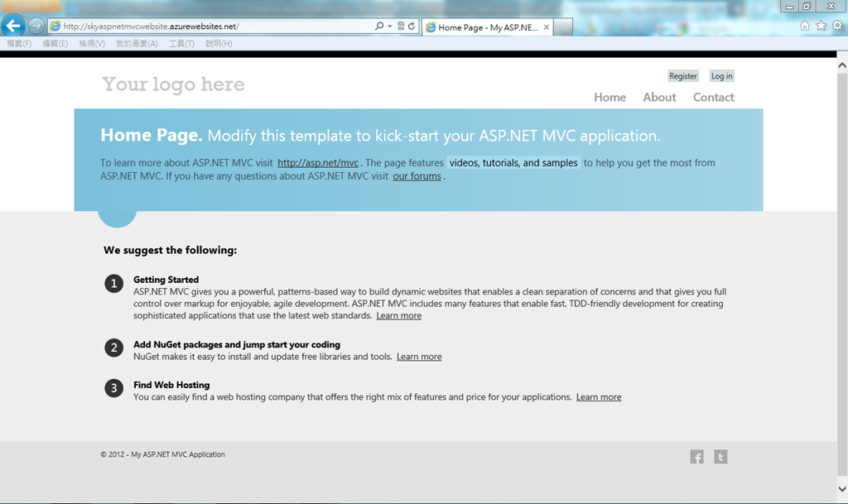This screenshot has height=504, width=848.
Task: Click the browser Forward arrow button
Action: [x=36, y=26]
